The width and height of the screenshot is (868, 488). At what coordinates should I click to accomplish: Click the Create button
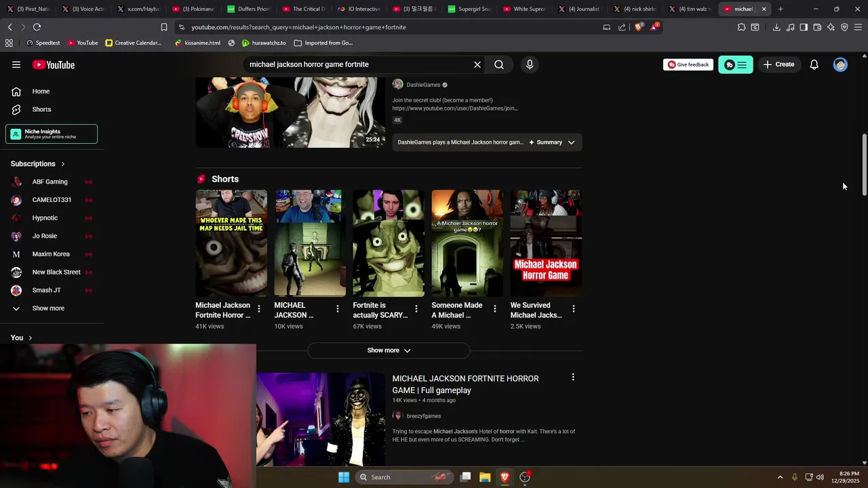778,64
